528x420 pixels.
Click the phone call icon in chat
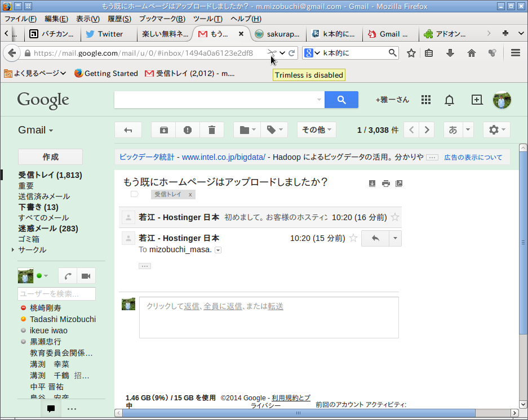pyautogui.click(x=68, y=276)
